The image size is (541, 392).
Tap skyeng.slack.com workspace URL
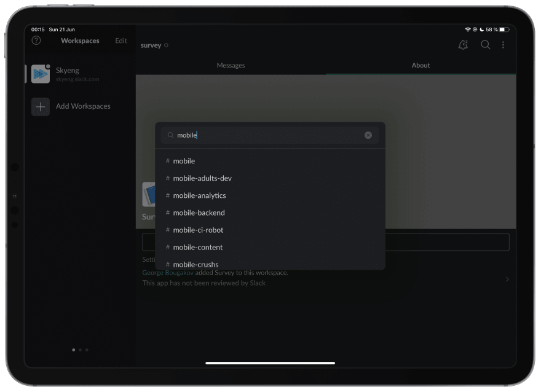pos(77,79)
